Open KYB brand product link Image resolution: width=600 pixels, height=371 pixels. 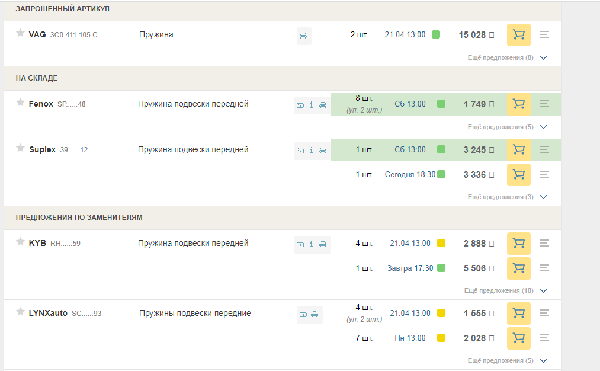pos(38,243)
